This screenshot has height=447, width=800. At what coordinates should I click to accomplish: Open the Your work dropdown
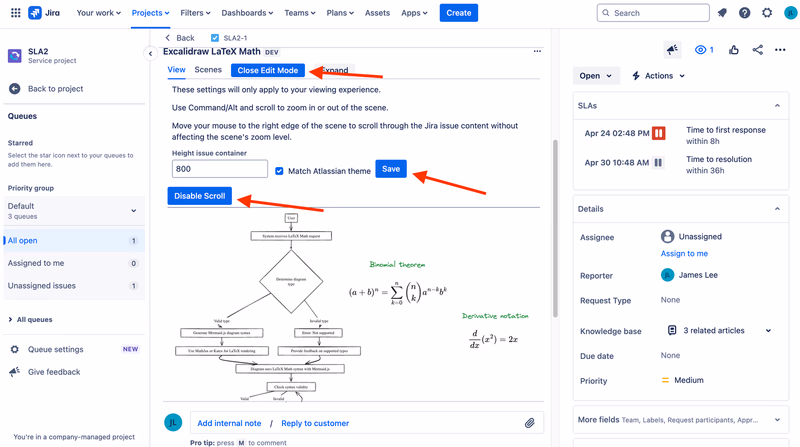[x=98, y=13]
